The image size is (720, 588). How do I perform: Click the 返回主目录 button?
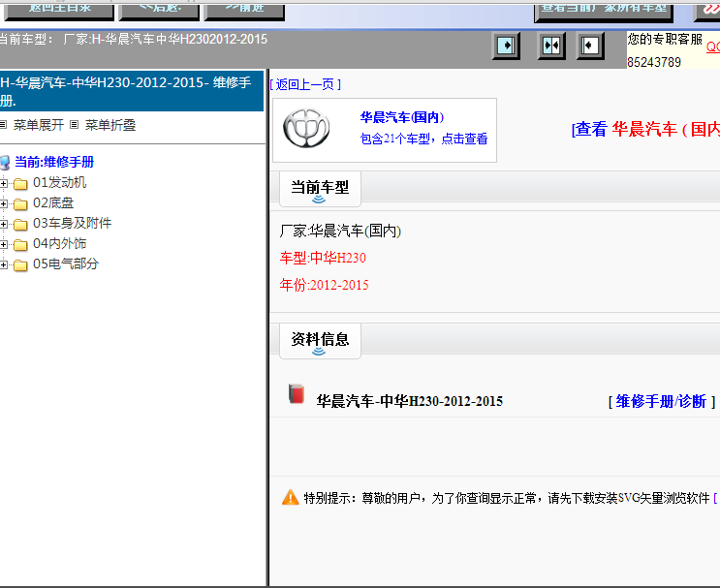coord(59,11)
